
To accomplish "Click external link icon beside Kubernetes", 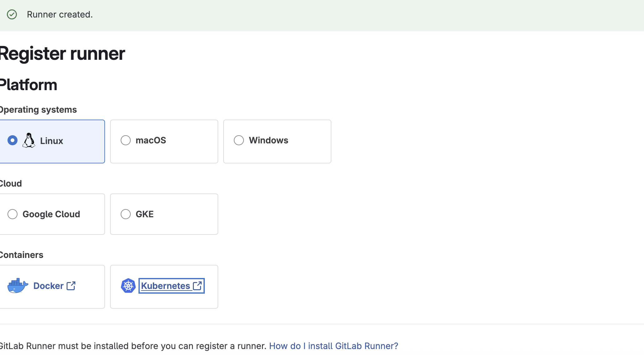I will point(197,286).
